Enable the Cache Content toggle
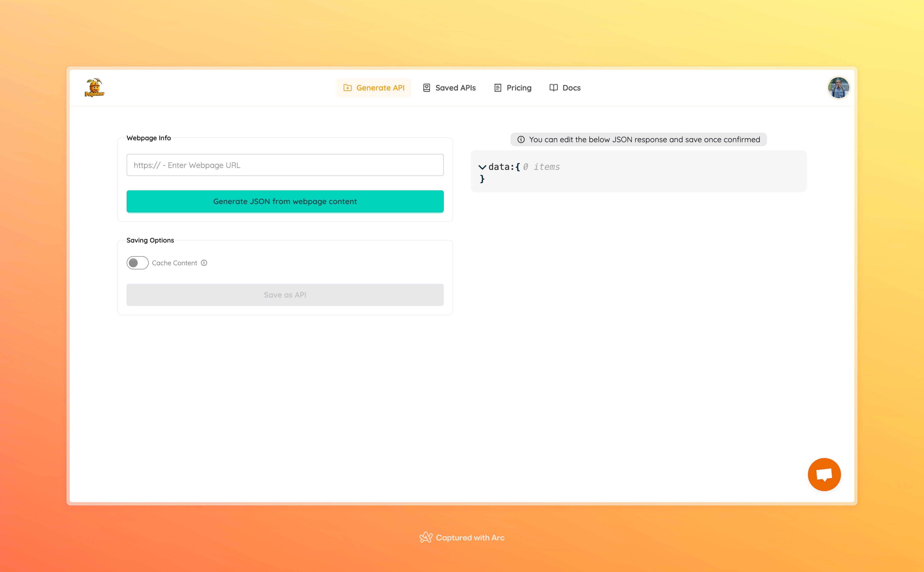 pyautogui.click(x=137, y=263)
